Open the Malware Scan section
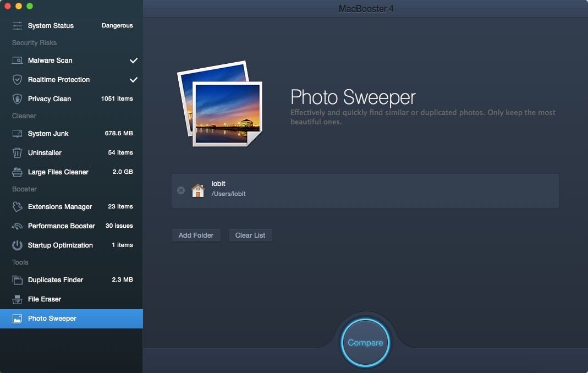This screenshot has height=373, width=588. 72,61
